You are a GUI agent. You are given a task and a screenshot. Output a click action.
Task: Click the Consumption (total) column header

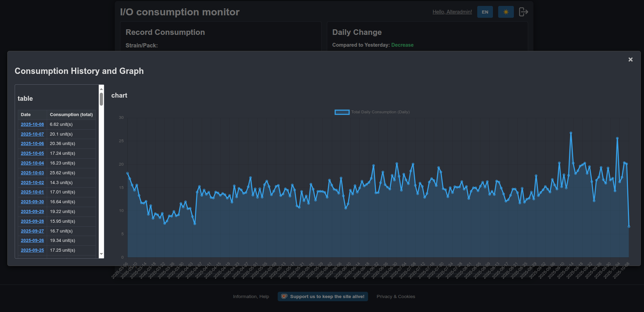click(x=71, y=115)
